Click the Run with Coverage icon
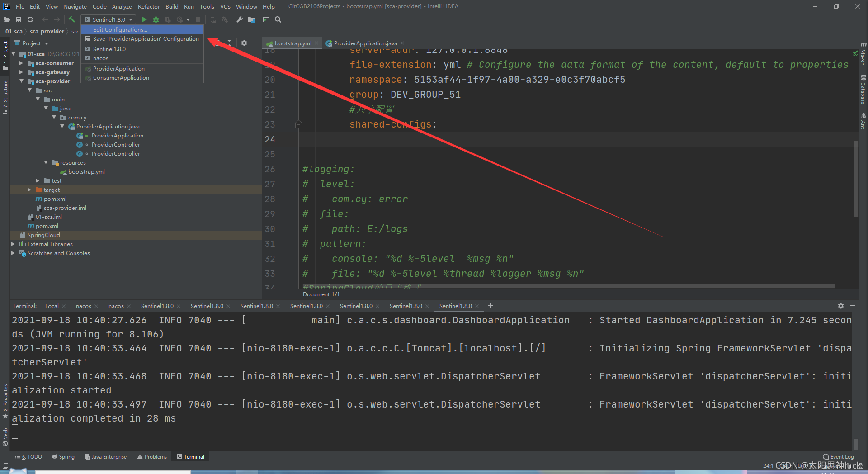 coord(168,19)
